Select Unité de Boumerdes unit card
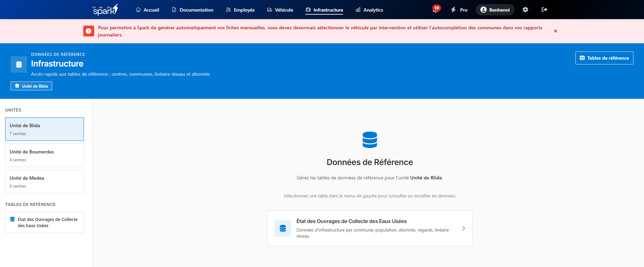Image resolution: width=644 pixels, height=267 pixels. (44, 155)
